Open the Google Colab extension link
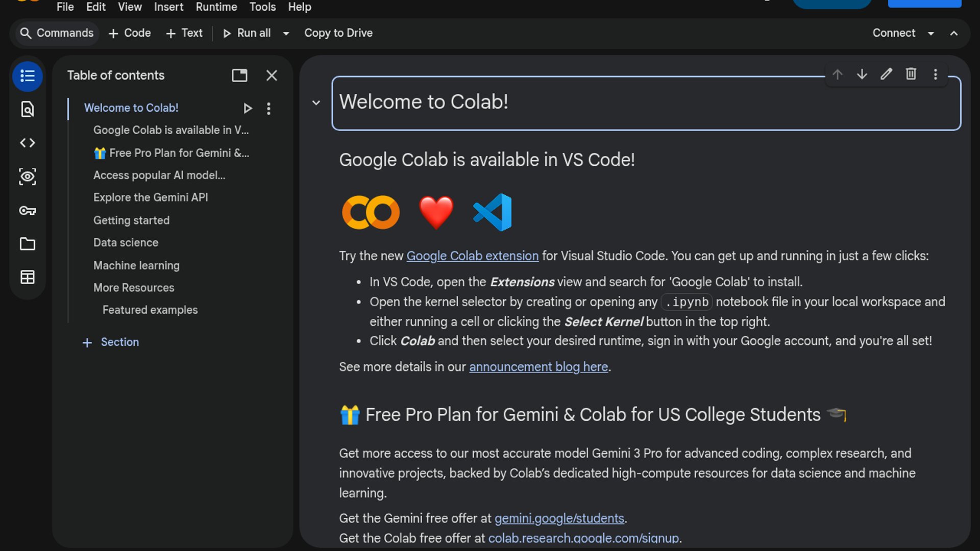This screenshot has height=551, width=980. click(472, 256)
